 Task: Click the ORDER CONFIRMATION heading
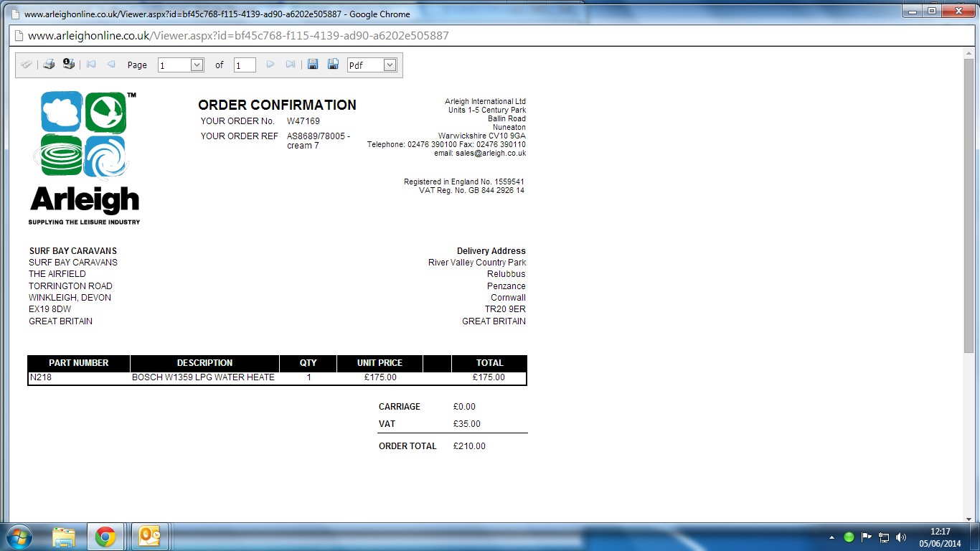tap(278, 105)
